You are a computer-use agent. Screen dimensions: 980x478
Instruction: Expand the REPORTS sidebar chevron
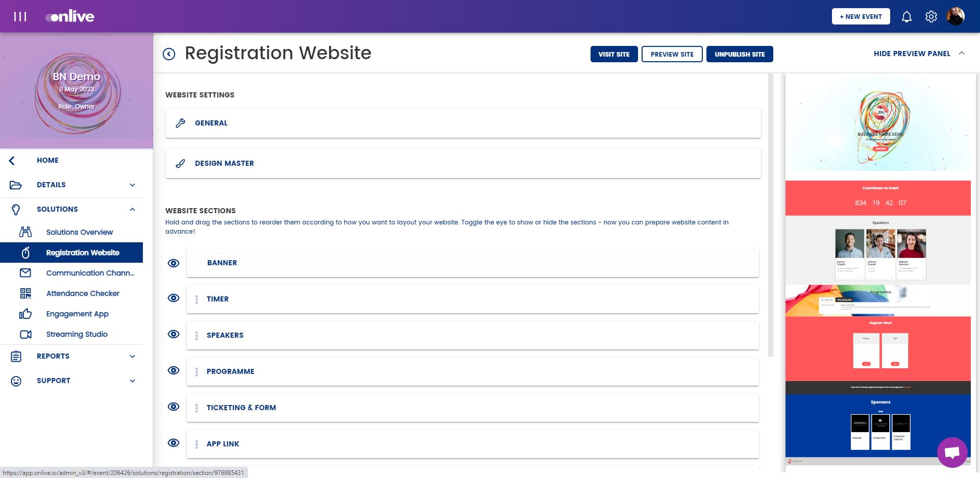132,356
